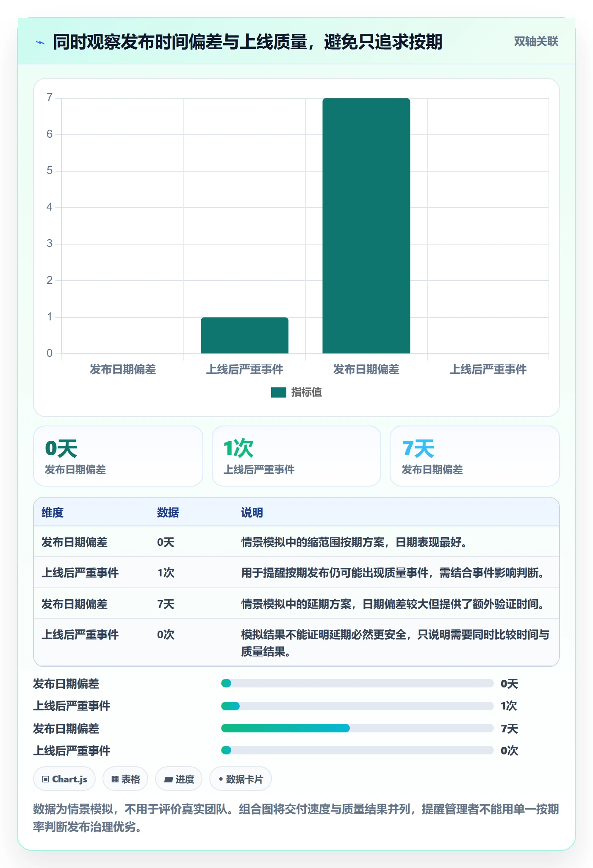Click the 说明 column header
This screenshot has width=593, height=868.
252,512
